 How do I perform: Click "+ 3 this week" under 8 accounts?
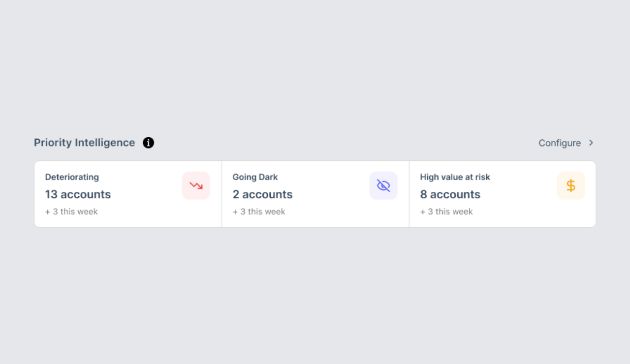click(x=446, y=212)
